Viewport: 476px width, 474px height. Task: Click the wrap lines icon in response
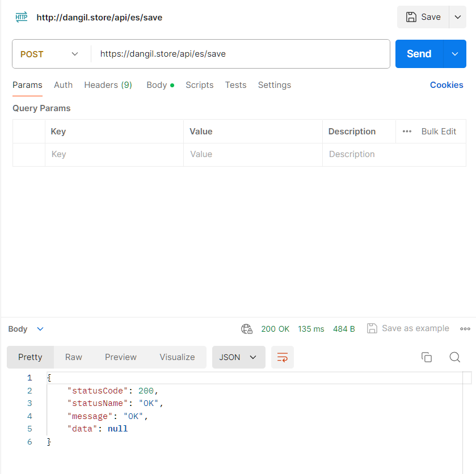(x=283, y=357)
